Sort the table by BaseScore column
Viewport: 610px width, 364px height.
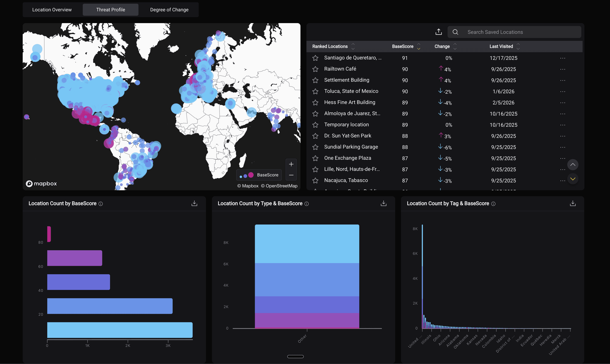tap(418, 46)
